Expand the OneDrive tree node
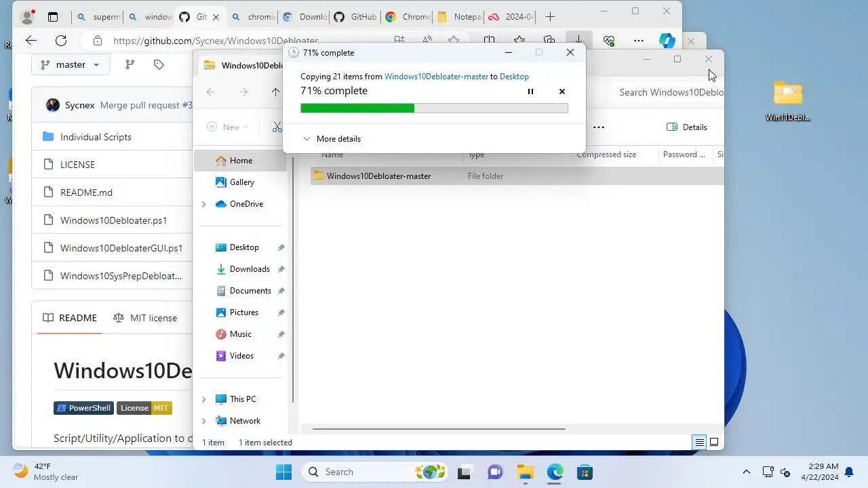 click(x=203, y=204)
